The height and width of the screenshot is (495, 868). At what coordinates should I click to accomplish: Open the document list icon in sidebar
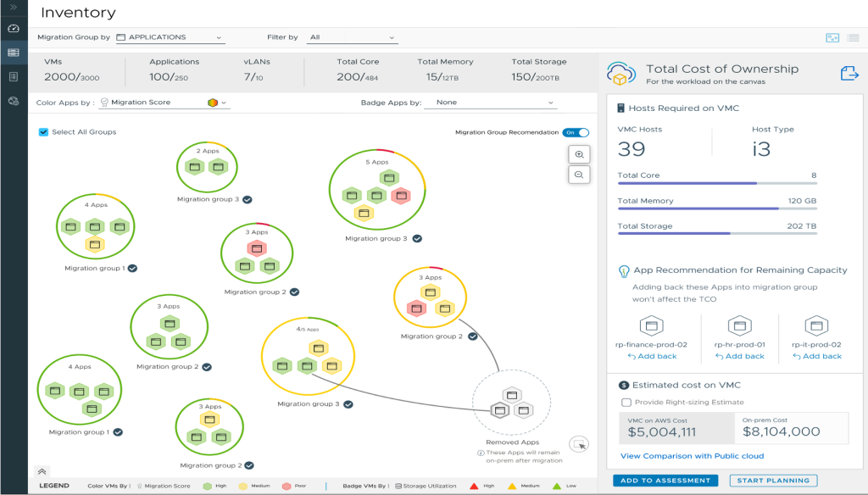[x=14, y=76]
